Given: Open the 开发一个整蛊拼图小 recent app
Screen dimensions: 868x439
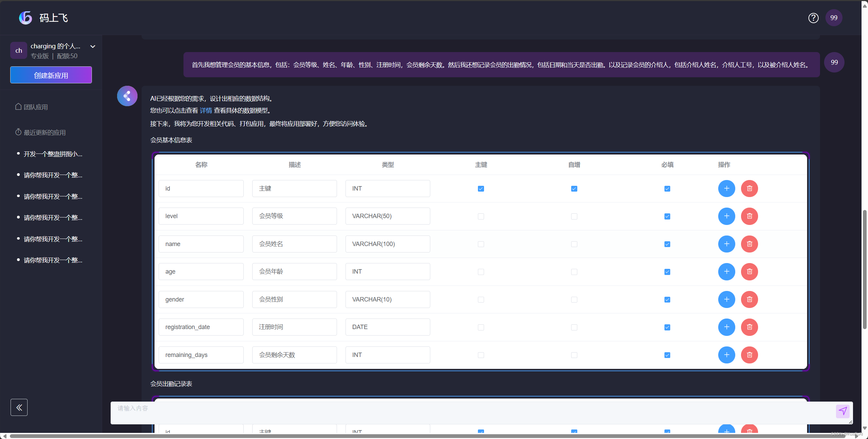Looking at the screenshot, I should pos(53,154).
